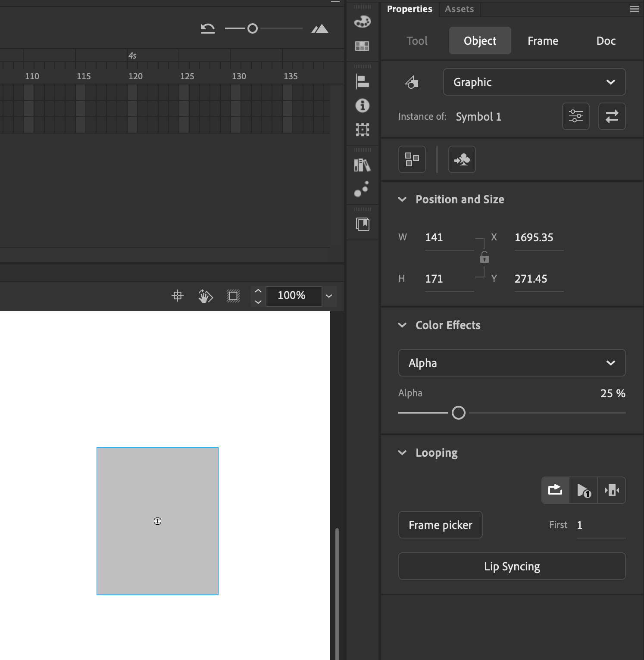Open the Lip Syncing dialog
The height and width of the screenshot is (660, 644).
coord(512,566)
